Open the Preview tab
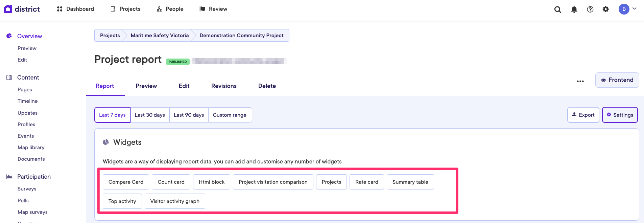This screenshot has width=644, height=223. coord(146,86)
